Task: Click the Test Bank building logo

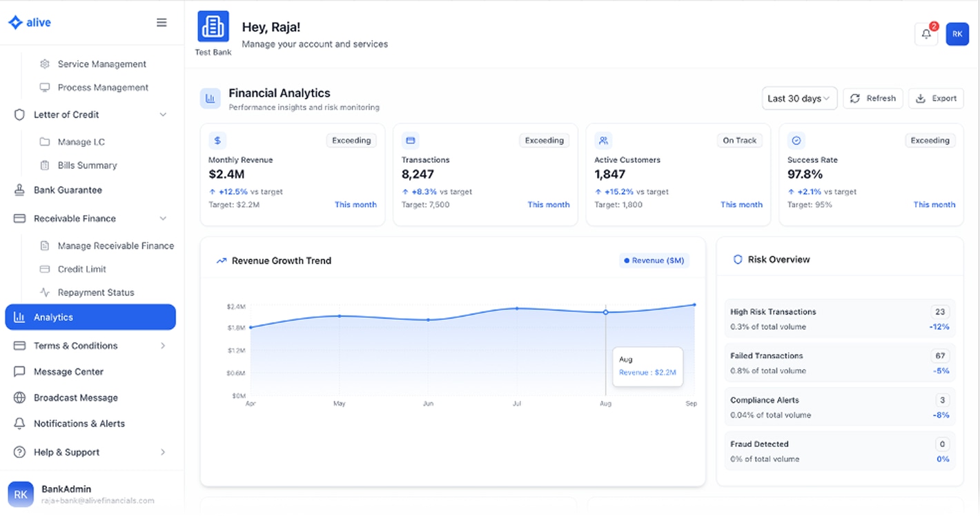Action: [x=213, y=27]
